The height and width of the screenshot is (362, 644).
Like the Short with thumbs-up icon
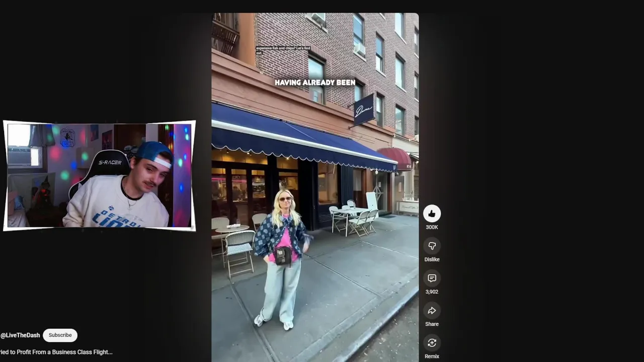(432, 214)
